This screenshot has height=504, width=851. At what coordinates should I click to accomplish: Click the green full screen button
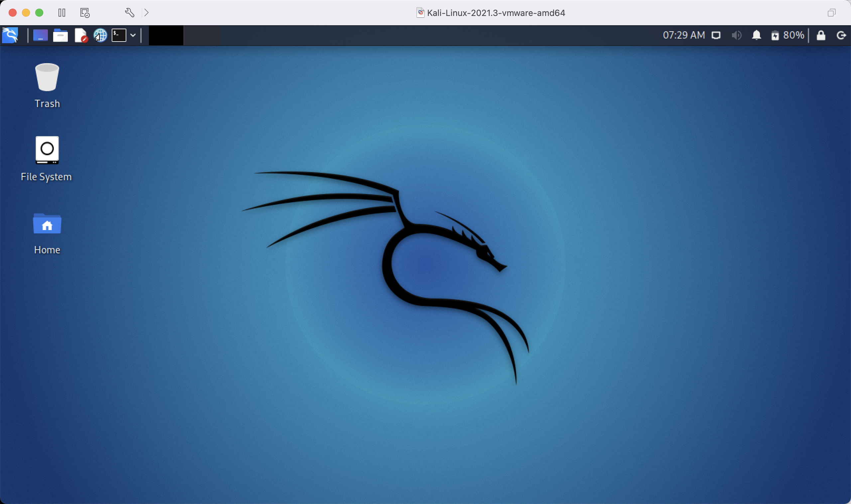39,13
